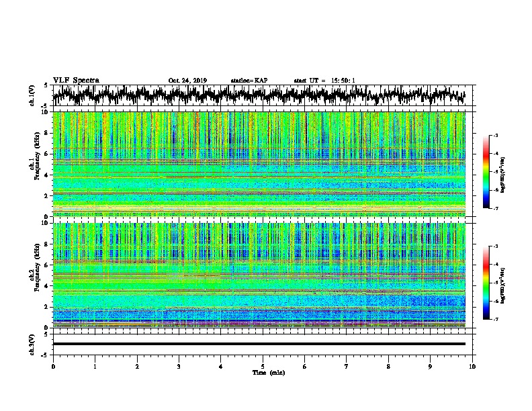This screenshot has width=532, height=411.
Task: Click the "-7" label on ch.2 color bar
Action: (496, 319)
